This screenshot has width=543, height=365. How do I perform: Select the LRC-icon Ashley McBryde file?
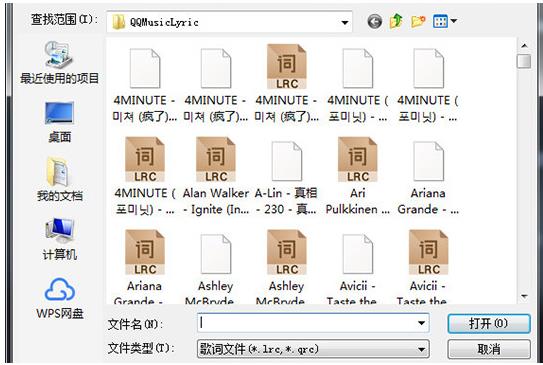[286, 267]
